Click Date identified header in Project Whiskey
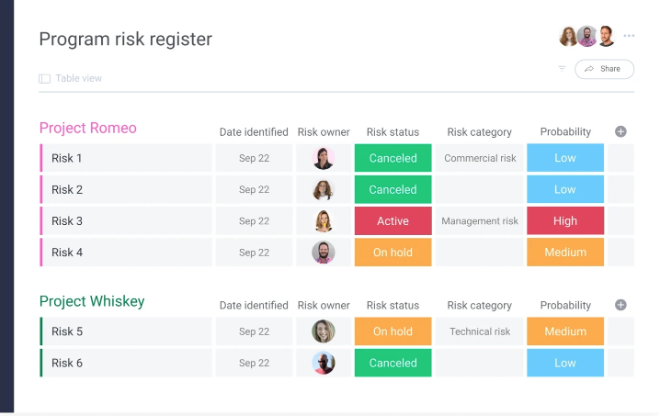The height and width of the screenshot is (416, 659). [x=254, y=305]
